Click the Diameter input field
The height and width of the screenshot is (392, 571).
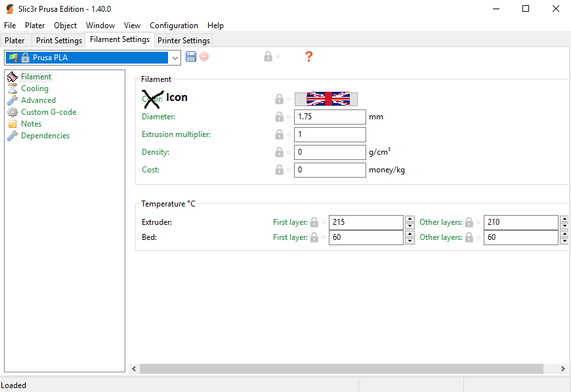[330, 117]
